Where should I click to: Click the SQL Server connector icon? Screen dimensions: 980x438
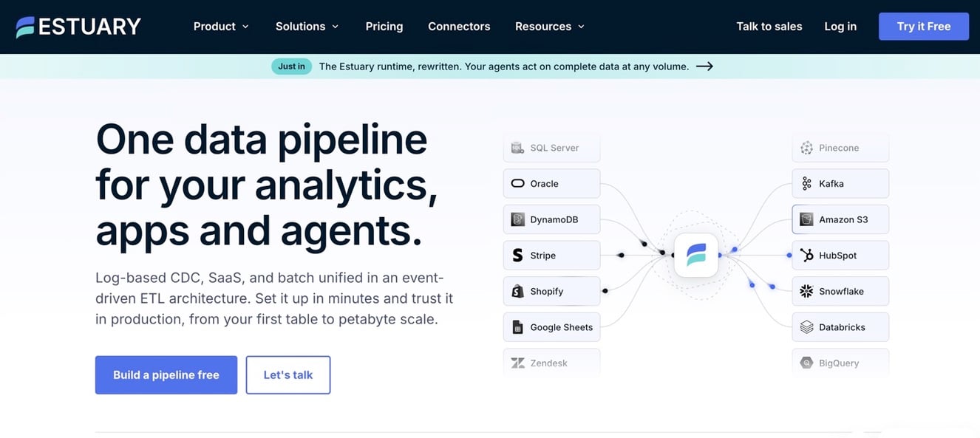[x=517, y=148]
